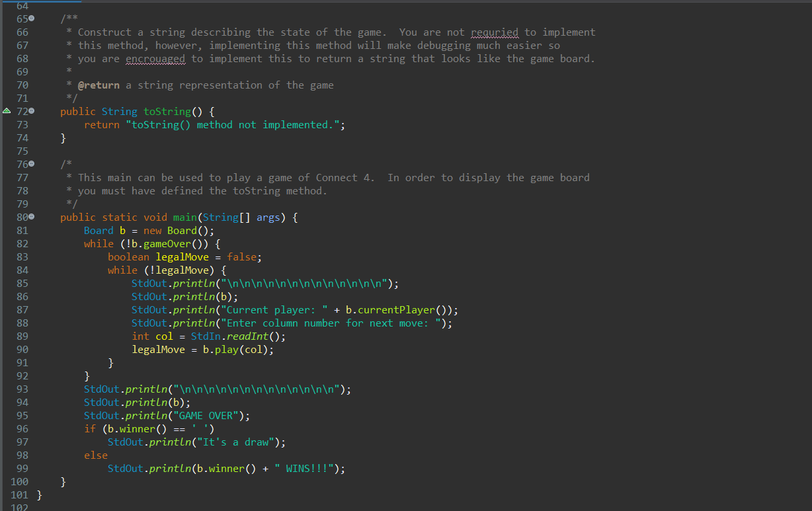
Task: Place cursor on the Board class name
Action: click(x=98, y=230)
